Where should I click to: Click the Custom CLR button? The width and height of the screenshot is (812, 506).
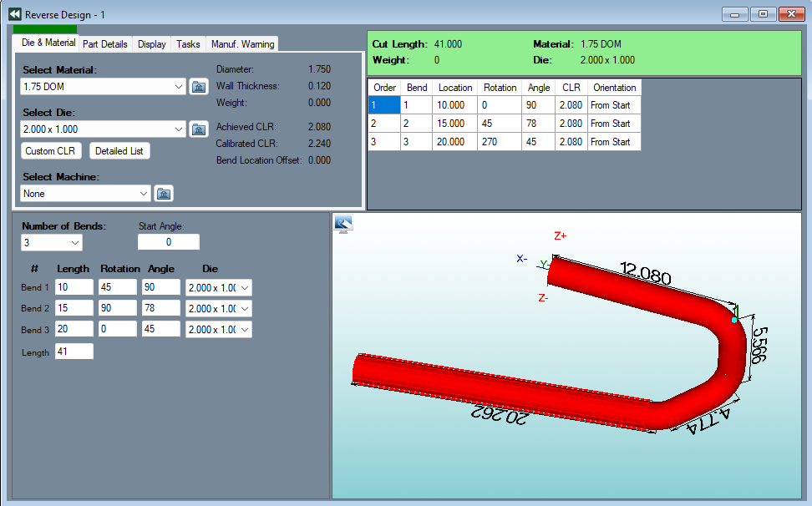click(50, 151)
